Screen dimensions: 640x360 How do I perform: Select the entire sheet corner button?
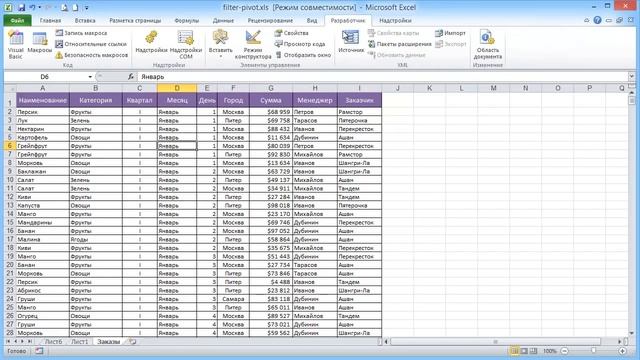click(10, 88)
